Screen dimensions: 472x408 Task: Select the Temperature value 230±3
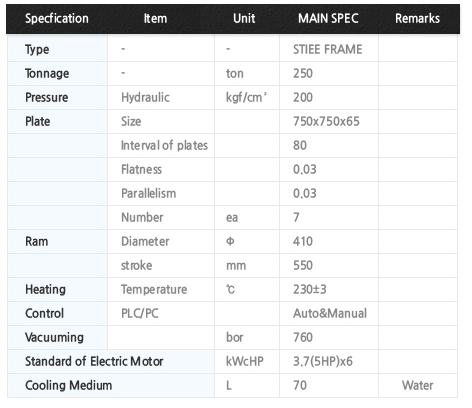click(x=309, y=289)
